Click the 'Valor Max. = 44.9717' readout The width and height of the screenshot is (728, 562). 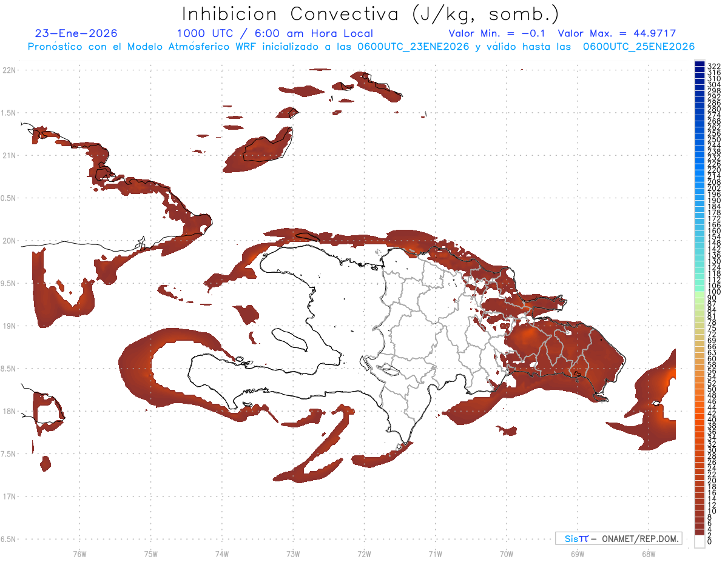pyautogui.click(x=617, y=33)
